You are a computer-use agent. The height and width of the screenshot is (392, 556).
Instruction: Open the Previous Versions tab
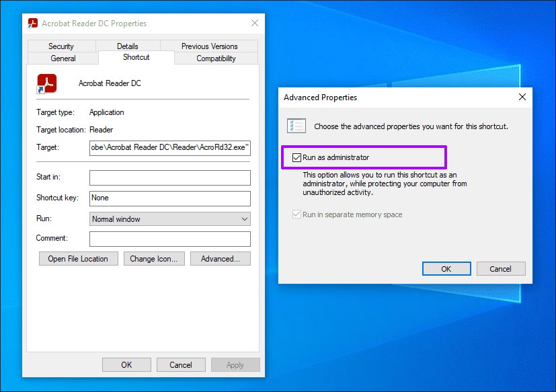pyautogui.click(x=209, y=46)
